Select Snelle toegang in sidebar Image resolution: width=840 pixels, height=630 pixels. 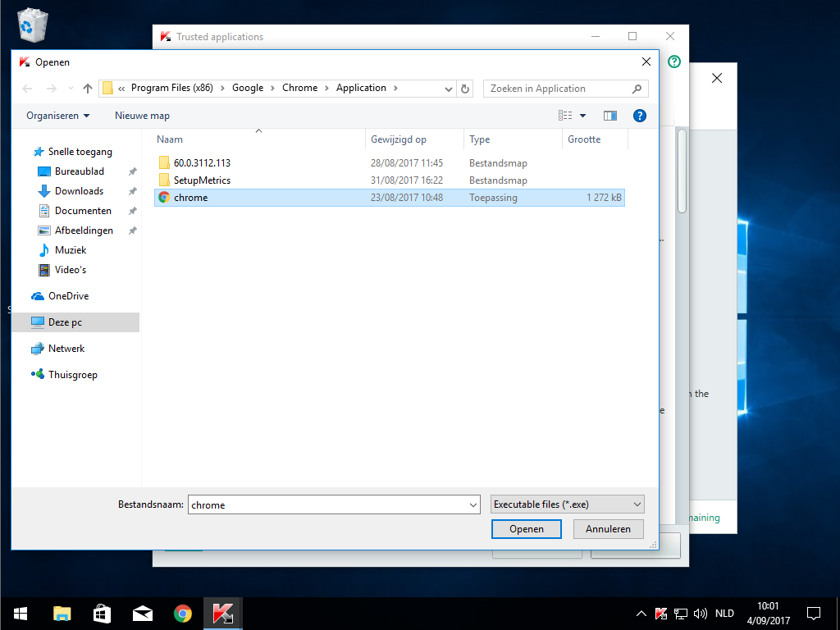[73, 152]
